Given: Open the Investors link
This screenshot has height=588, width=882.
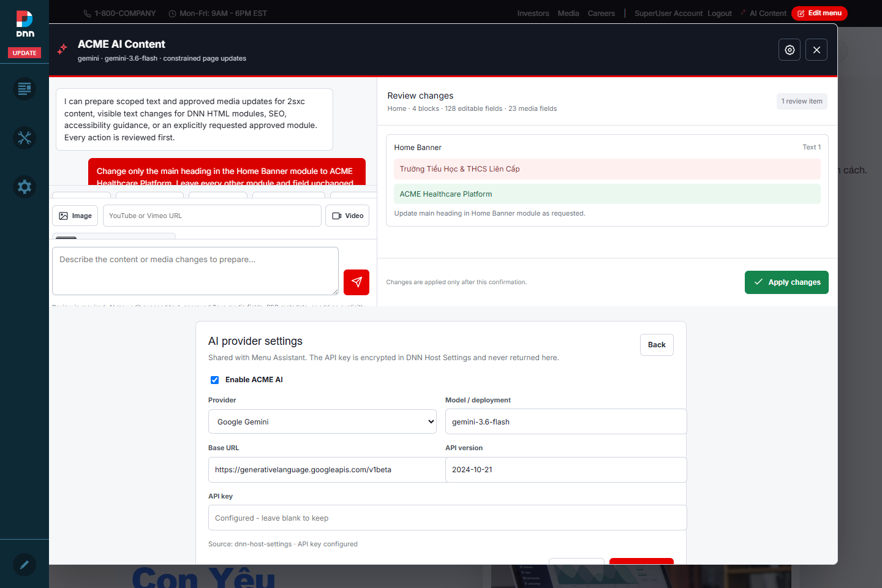Looking at the screenshot, I should click(x=533, y=13).
